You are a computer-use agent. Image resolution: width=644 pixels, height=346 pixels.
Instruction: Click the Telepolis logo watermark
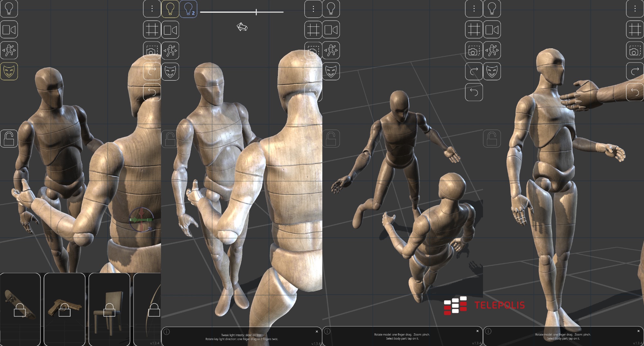[484, 305]
